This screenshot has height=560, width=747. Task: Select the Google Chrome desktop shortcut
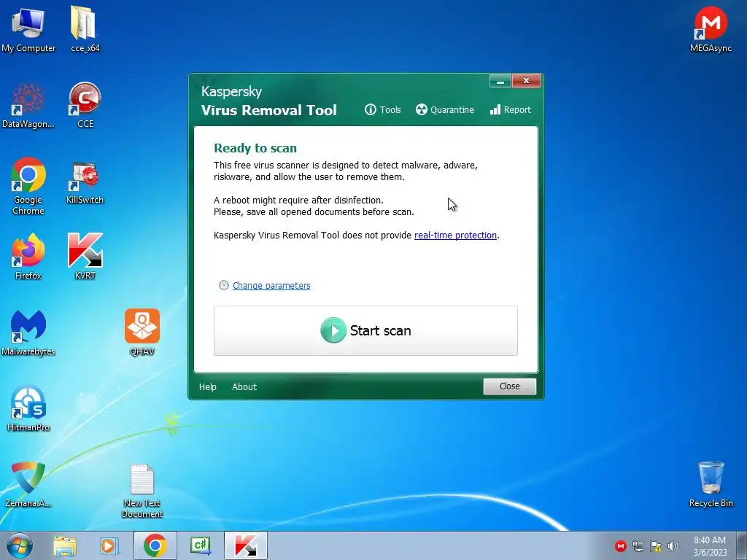(28, 186)
